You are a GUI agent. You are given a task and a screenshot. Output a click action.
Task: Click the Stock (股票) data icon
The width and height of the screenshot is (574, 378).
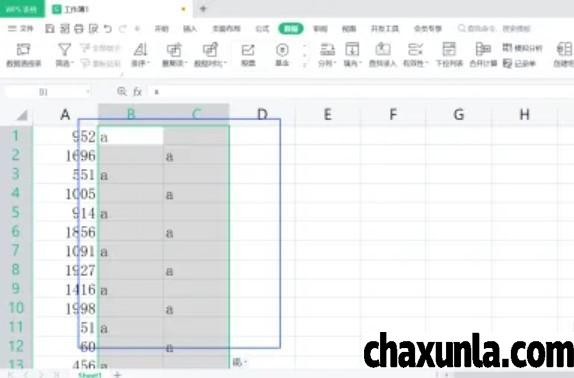click(248, 55)
